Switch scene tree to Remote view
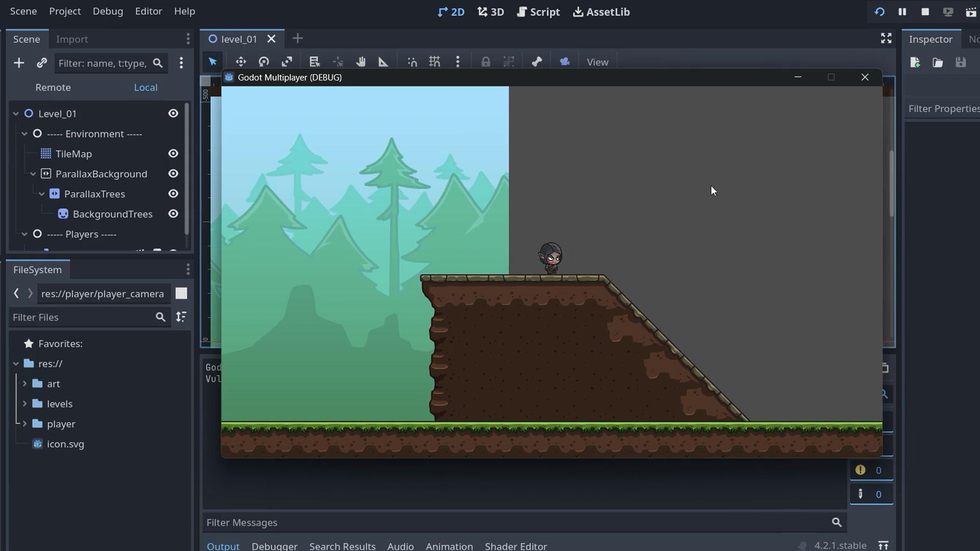Viewport: 980px width, 551px height. 53,87
